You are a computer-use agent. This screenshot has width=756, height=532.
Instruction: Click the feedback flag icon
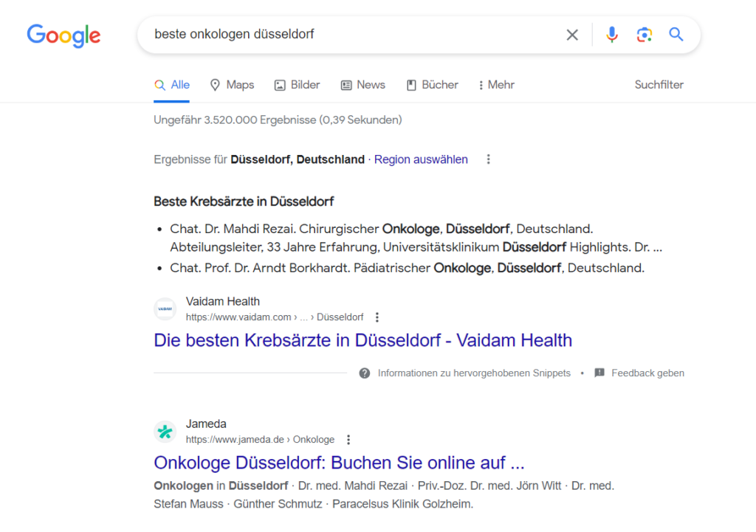[x=599, y=373]
